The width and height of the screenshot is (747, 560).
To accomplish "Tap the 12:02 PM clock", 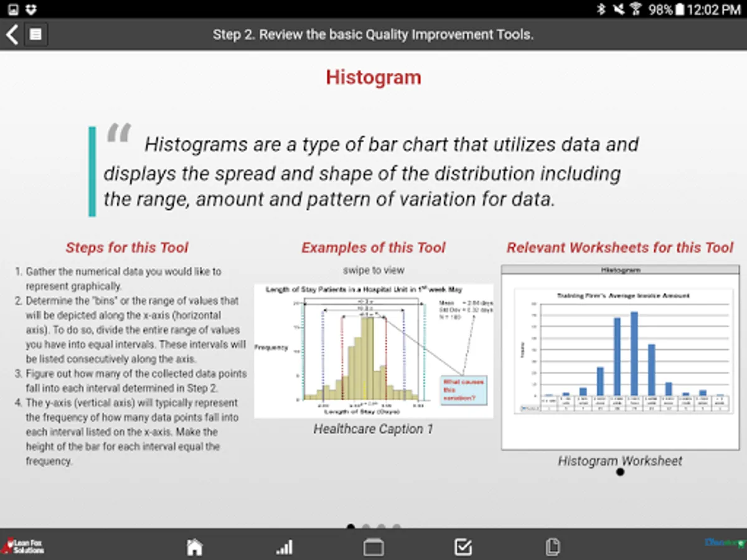I will tap(714, 9).
